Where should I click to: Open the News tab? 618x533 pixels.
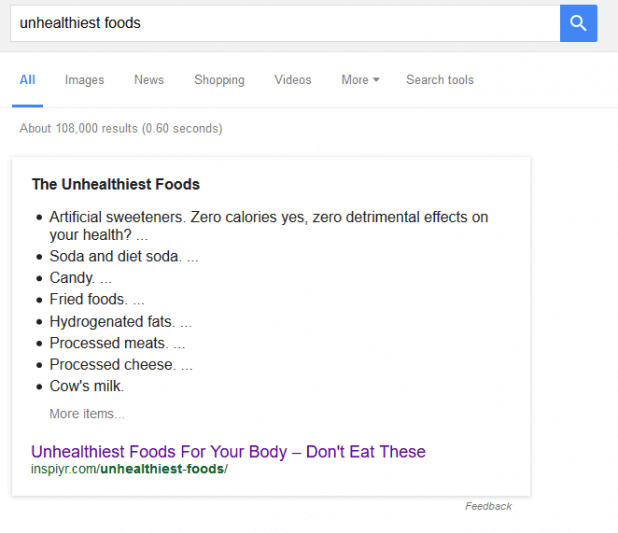click(x=149, y=80)
